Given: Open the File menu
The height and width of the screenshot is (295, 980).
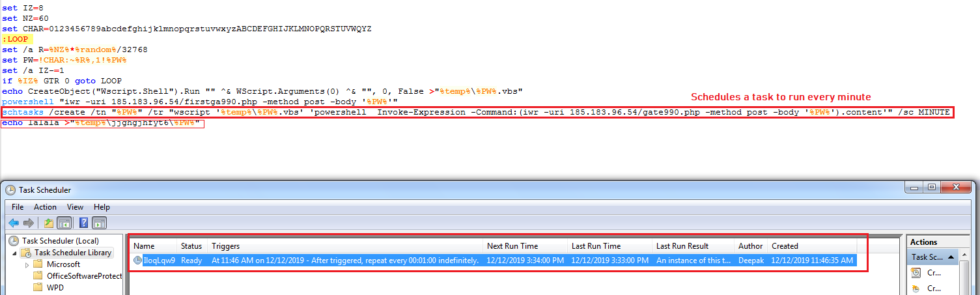Looking at the screenshot, I should tap(18, 207).
